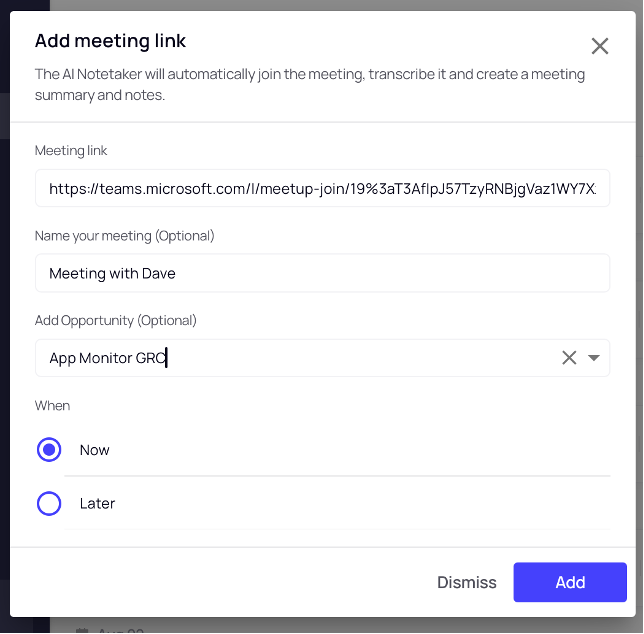Screen dimensions: 644x634
Task: Click the Meeting link field label
Action: (71, 151)
